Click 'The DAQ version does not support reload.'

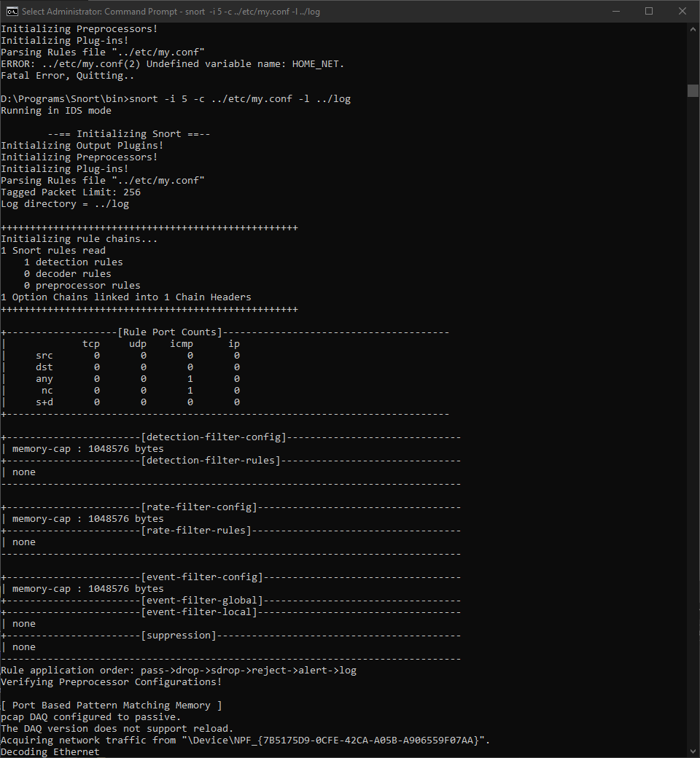[117, 729]
